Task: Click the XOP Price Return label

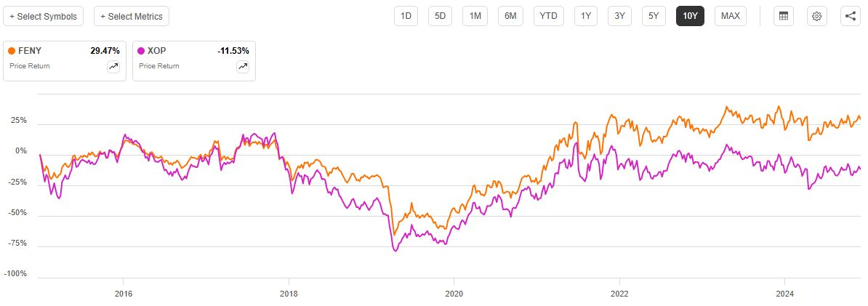Action: [158, 66]
